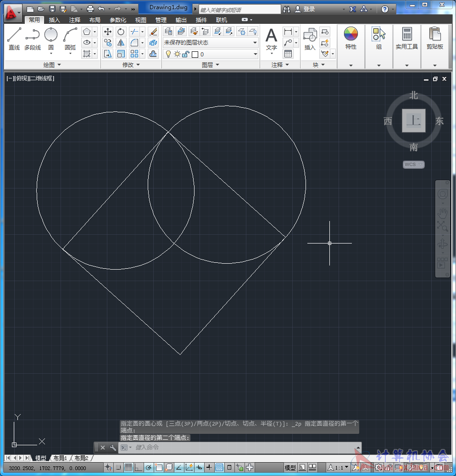Open the WCS coordinate system dropdown
Image resolution: width=456 pixels, height=476 pixels.
coord(413,164)
